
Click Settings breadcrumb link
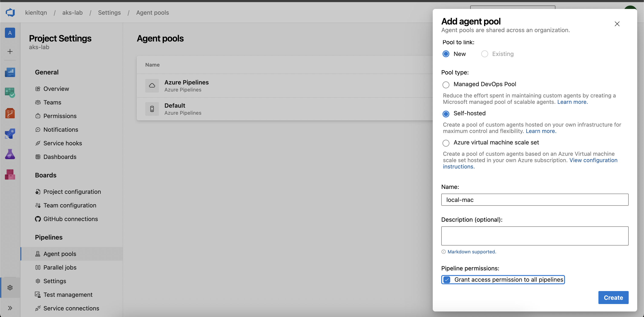(x=109, y=13)
